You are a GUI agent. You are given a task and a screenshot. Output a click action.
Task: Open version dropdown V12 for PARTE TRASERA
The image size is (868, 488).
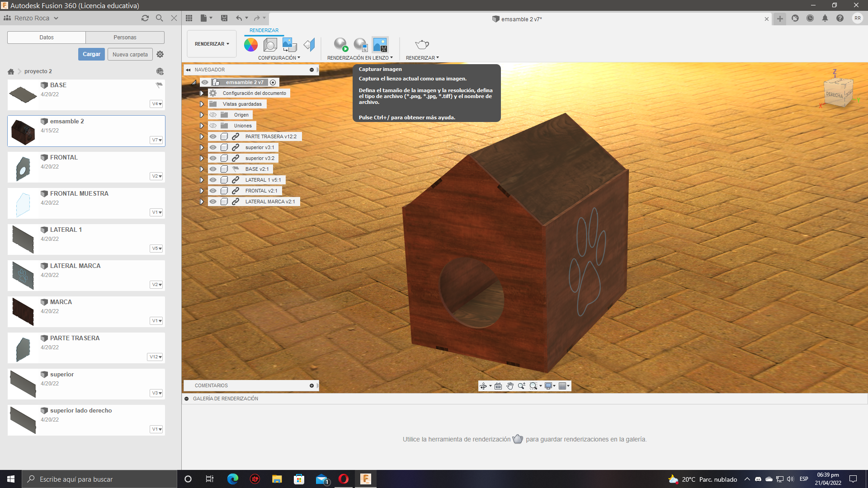(156, 357)
